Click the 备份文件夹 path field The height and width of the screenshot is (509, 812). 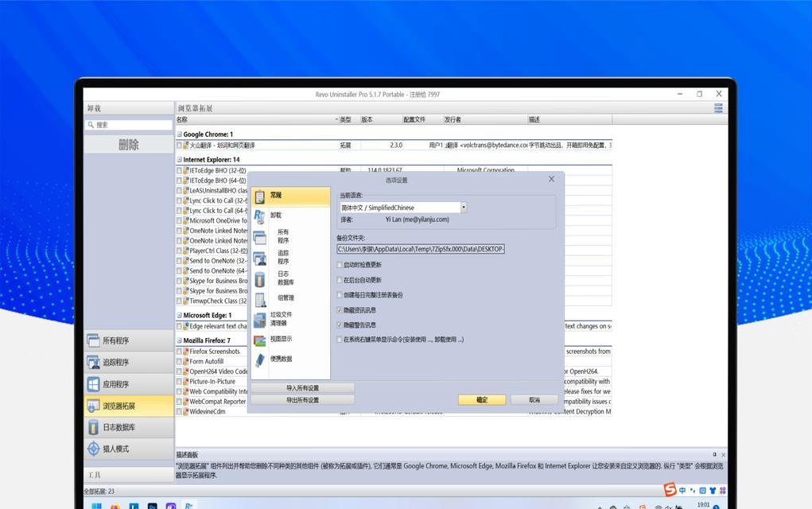[421, 249]
